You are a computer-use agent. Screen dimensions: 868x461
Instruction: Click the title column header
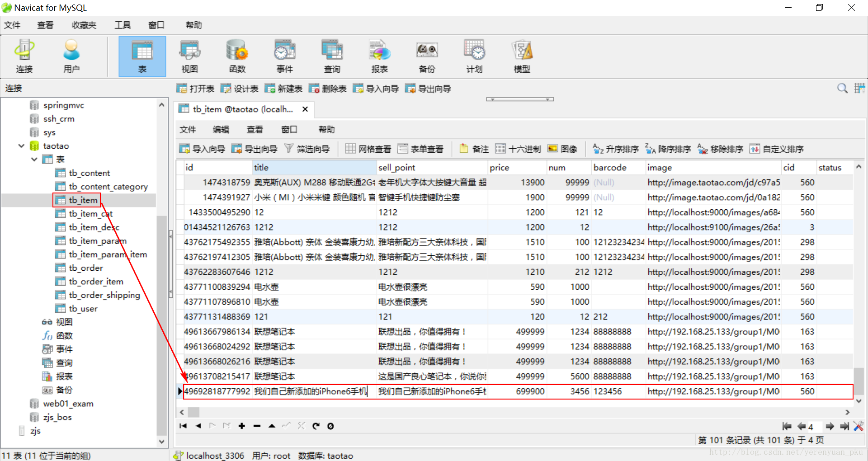coord(314,167)
